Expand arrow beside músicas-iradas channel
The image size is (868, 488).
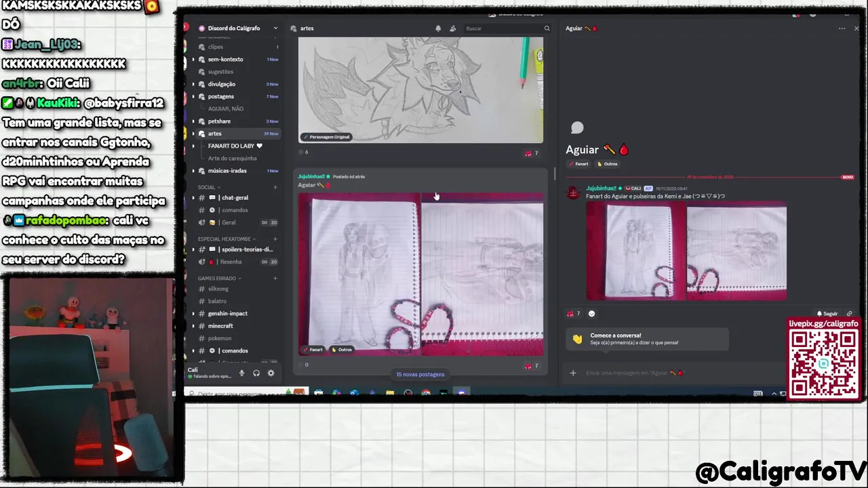(193, 171)
